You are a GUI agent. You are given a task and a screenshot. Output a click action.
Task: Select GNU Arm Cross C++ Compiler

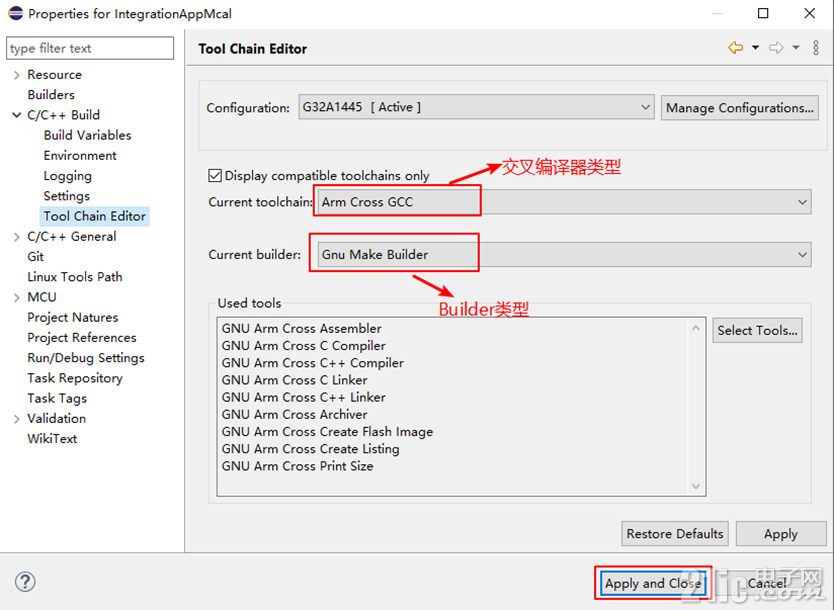tap(313, 363)
